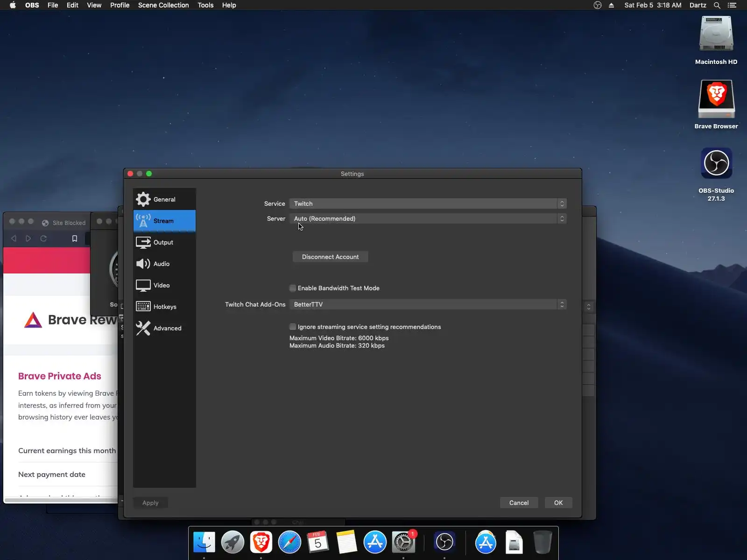The image size is (747, 560).
Task: Confirm settings with OK button
Action: (558, 503)
